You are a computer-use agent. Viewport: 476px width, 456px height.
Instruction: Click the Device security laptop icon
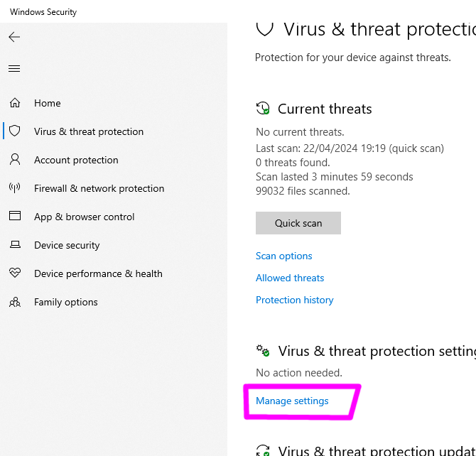15,245
